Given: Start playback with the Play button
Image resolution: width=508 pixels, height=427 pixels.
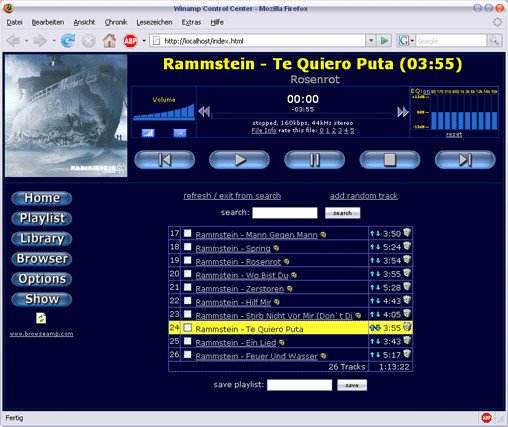Looking at the screenshot, I should pos(239,160).
